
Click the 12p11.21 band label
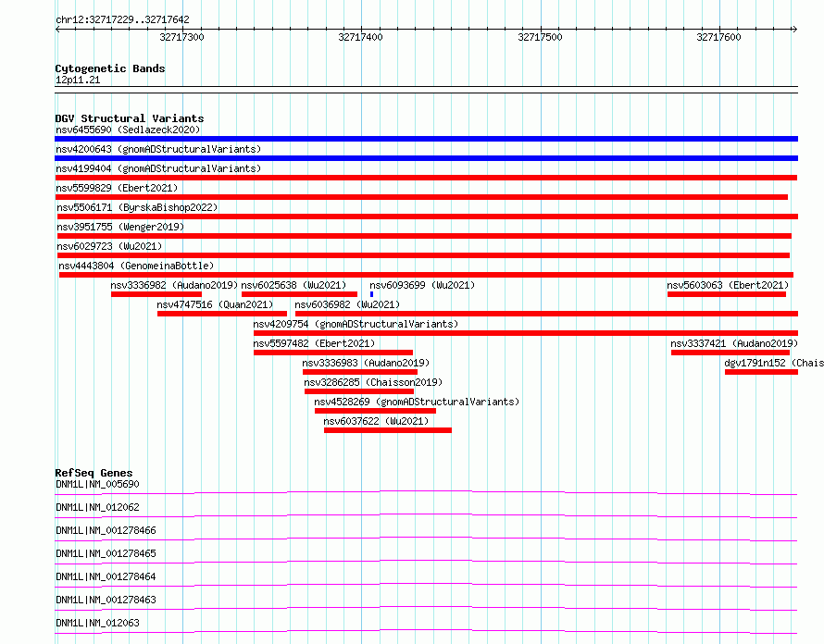click(x=78, y=80)
